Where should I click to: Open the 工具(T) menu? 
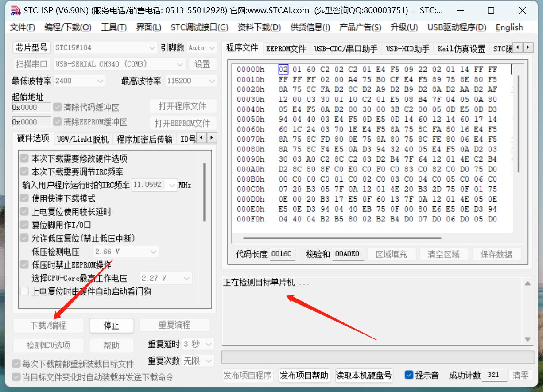point(113,27)
